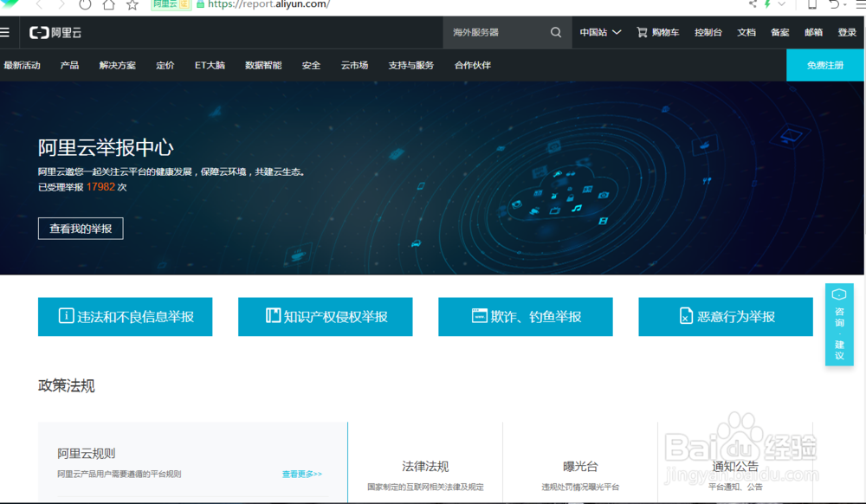This screenshot has height=504, width=866.
Task: Go to the browser home page icon
Action: [109, 4]
